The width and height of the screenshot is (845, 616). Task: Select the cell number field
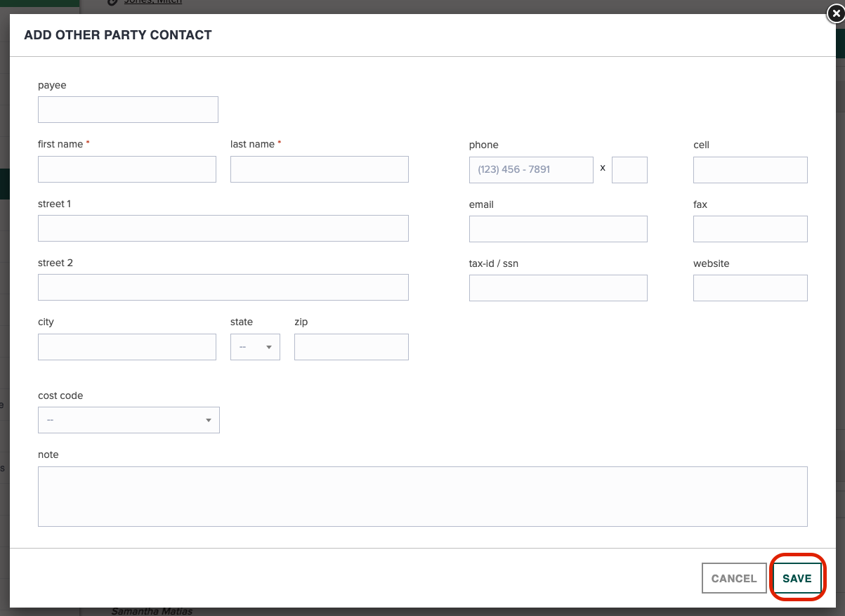pos(750,170)
